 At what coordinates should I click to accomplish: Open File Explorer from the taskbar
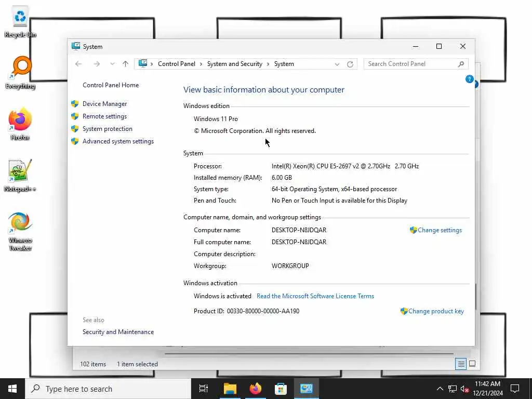point(230,389)
